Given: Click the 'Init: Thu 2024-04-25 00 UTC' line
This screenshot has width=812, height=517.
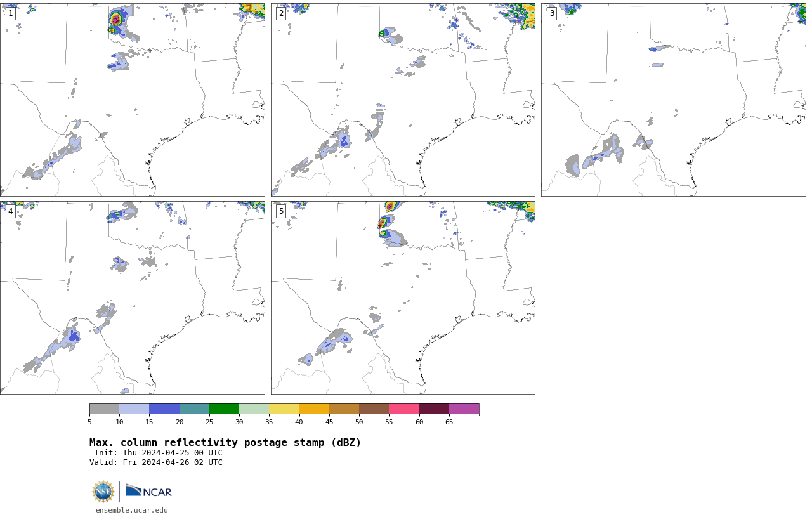Looking at the screenshot, I should [x=158, y=453].
